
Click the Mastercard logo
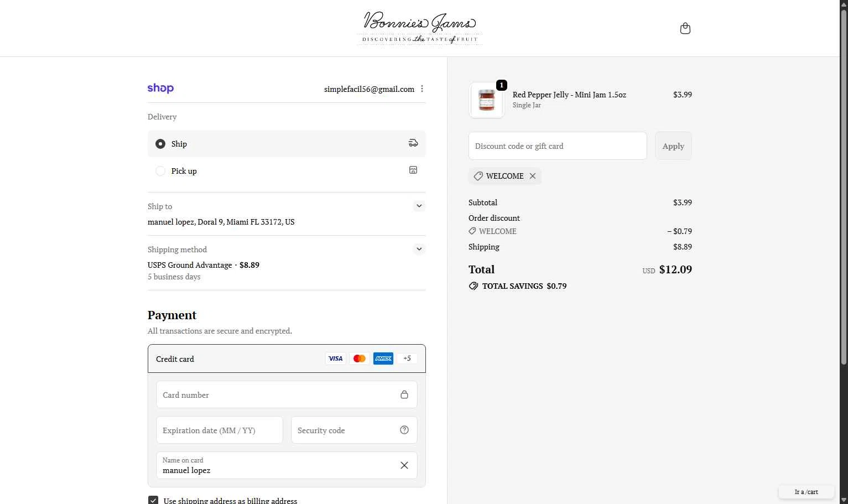coord(359,358)
